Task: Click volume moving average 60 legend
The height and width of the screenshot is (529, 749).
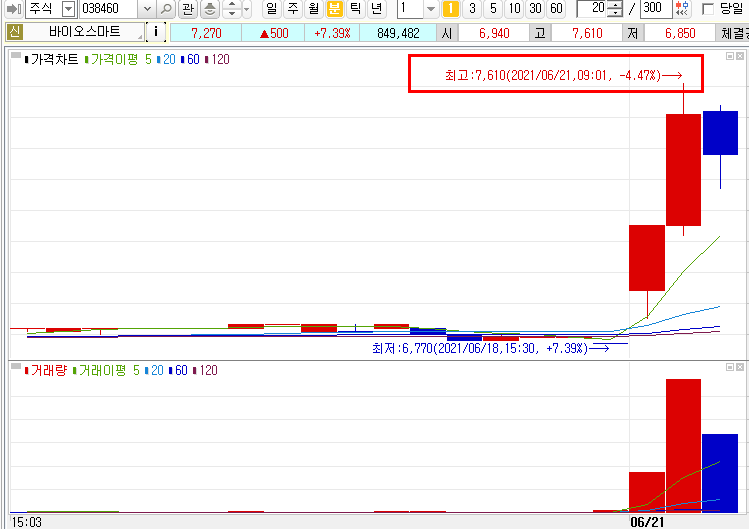Action: pos(181,370)
